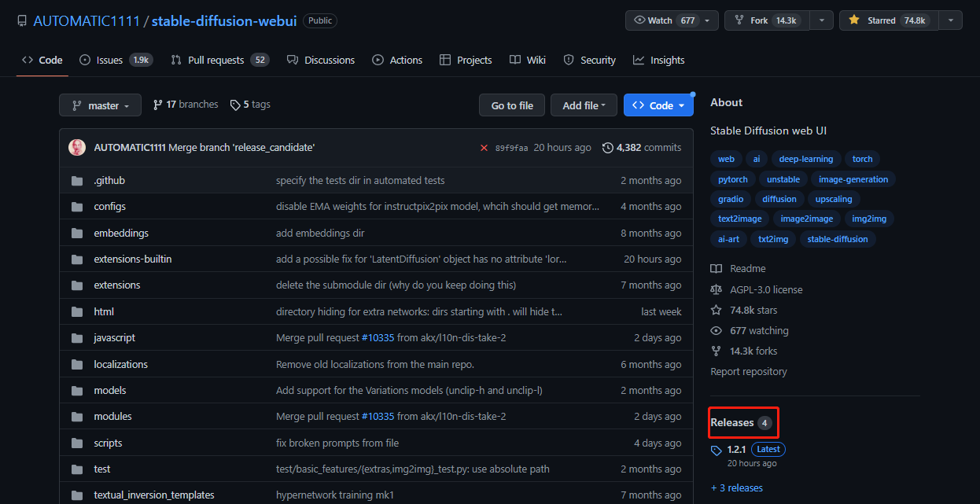980x504 pixels.
Task: Click the Pull requests icon
Action: pos(175,59)
